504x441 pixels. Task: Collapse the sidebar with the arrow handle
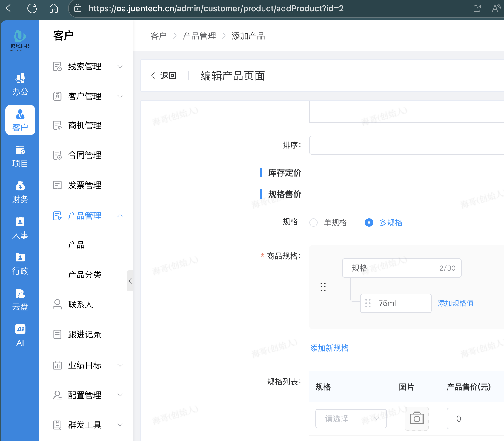(130, 281)
